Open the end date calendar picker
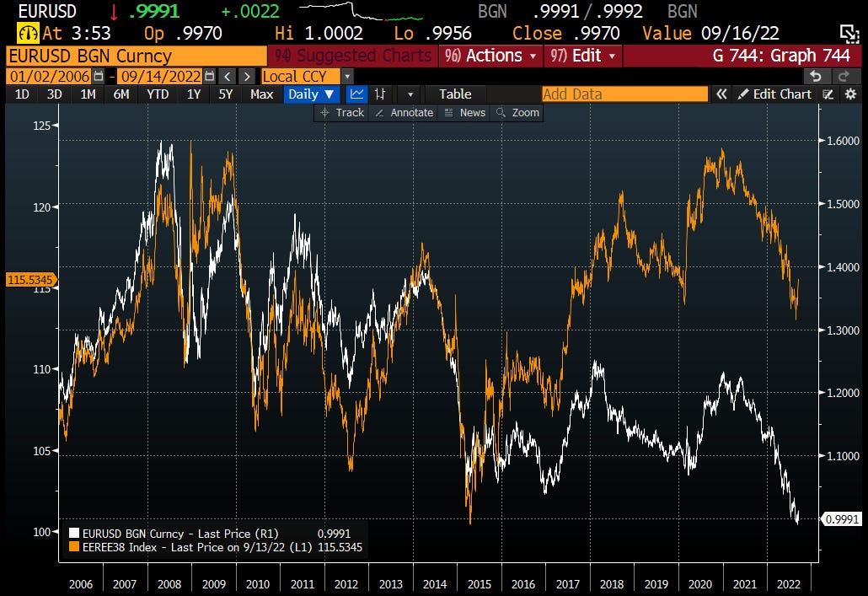868x596 pixels. click(209, 76)
